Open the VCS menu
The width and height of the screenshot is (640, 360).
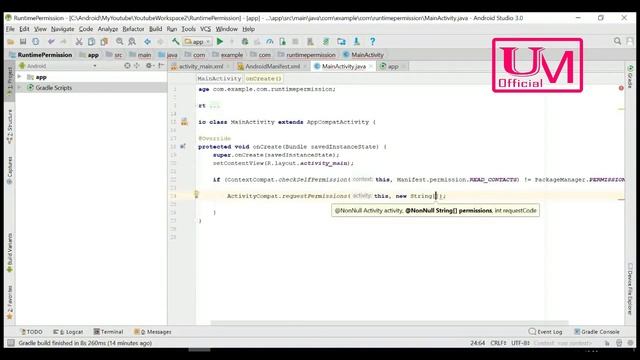click(x=206, y=29)
